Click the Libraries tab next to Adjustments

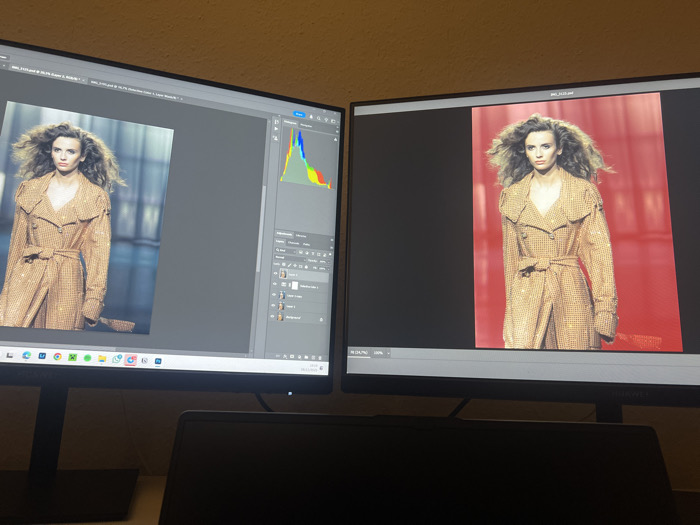[301, 236]
